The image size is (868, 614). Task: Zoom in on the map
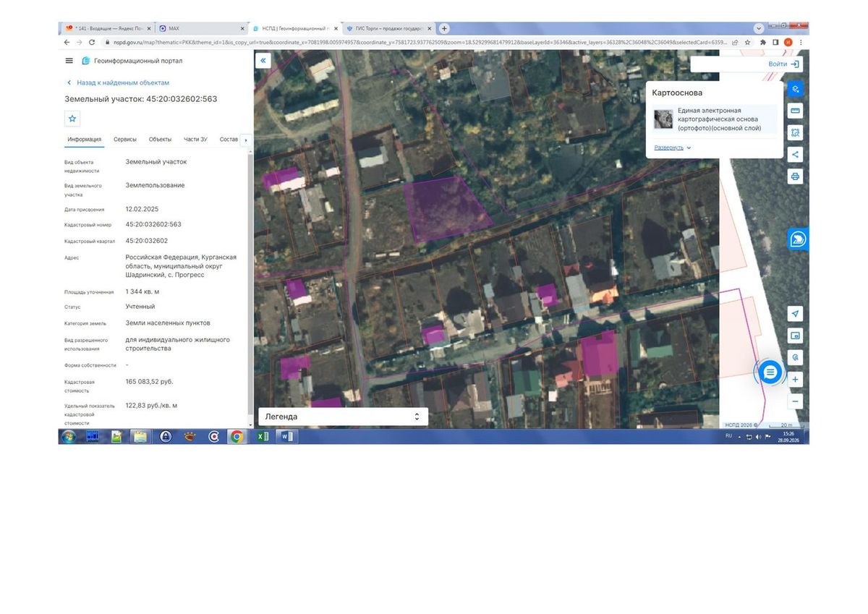pos(795,379)
